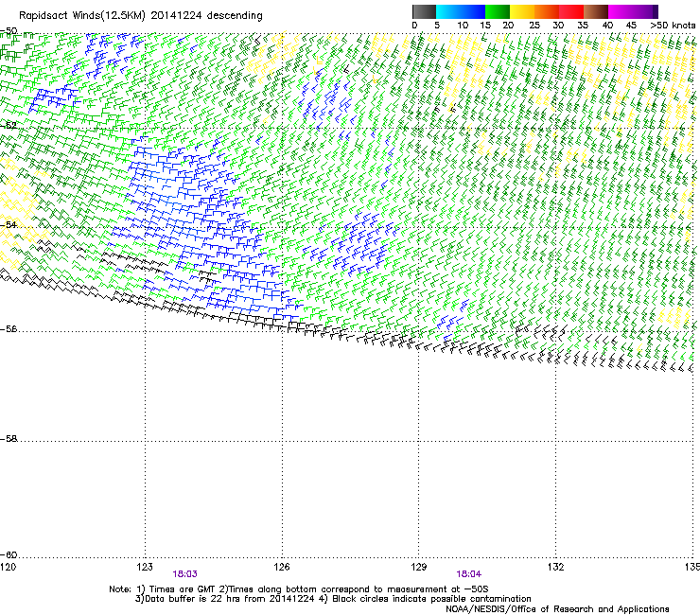Click the 'Rapidscat Winds(12.5KM) 20141224 descending' title
The height and width of the screenshot is (615, 700).
coord(141,16)
